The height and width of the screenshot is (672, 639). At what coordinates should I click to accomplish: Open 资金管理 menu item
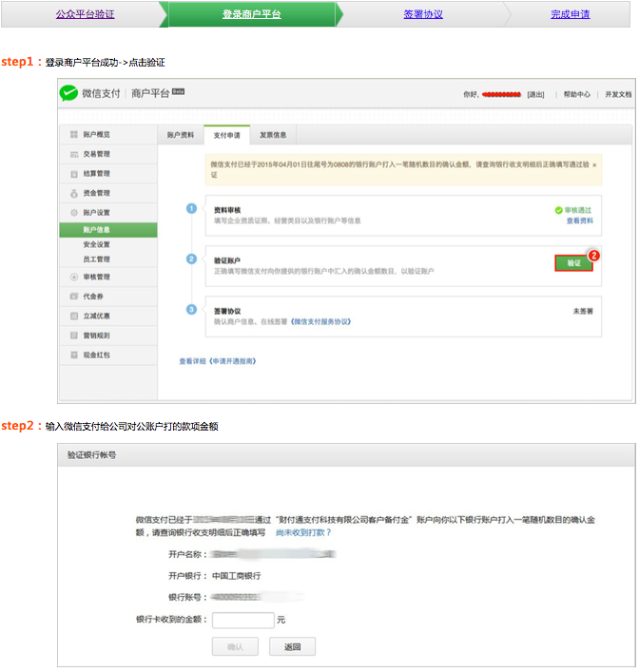coord(108,193)
